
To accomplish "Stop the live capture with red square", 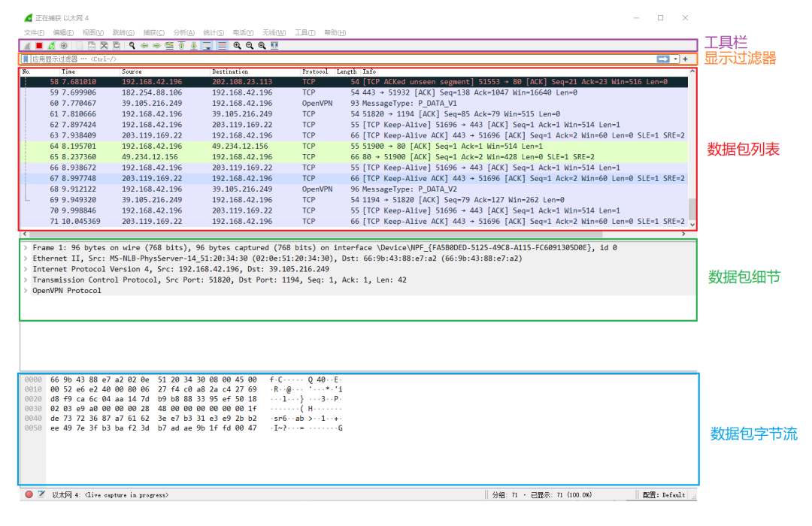I will (x=39, y=46).
